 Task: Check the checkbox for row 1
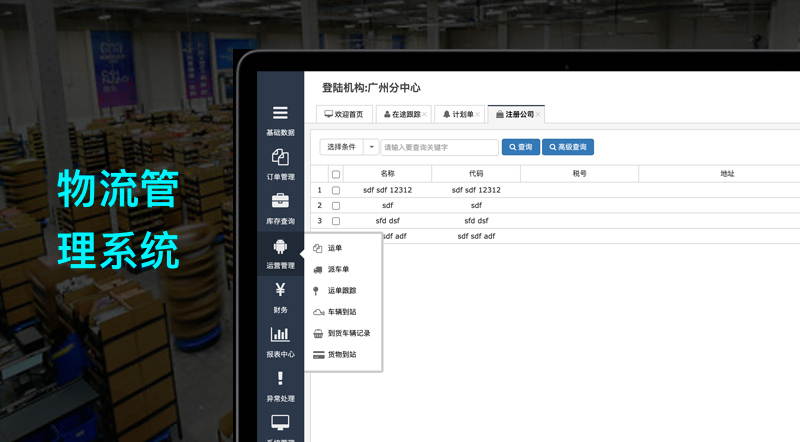[336, 190]
